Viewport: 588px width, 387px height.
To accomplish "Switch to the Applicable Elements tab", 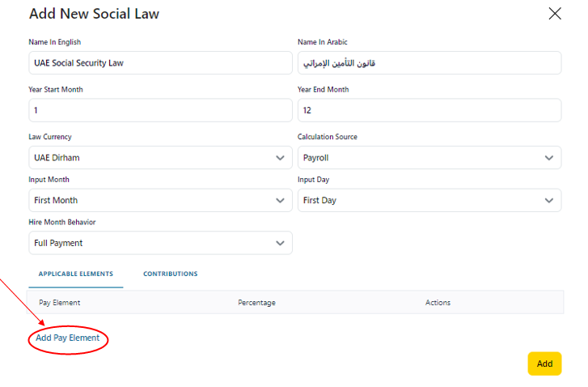I will pos(76,274).
